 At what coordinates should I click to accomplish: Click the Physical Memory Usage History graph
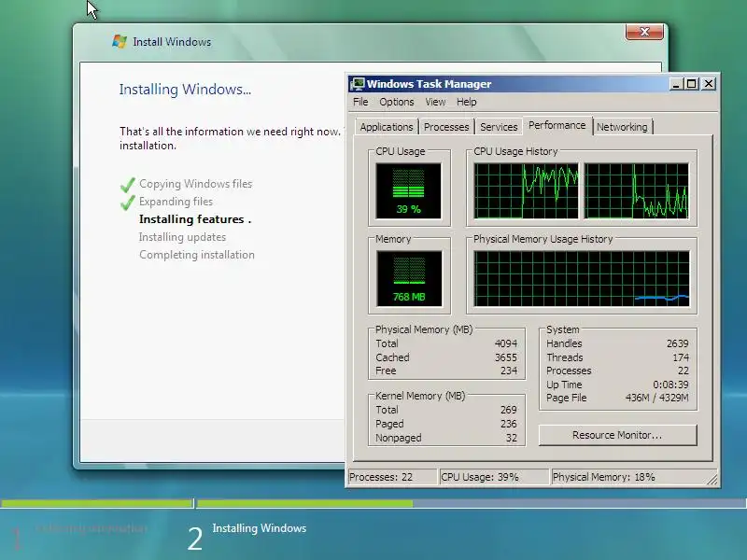tap(581, 278)
